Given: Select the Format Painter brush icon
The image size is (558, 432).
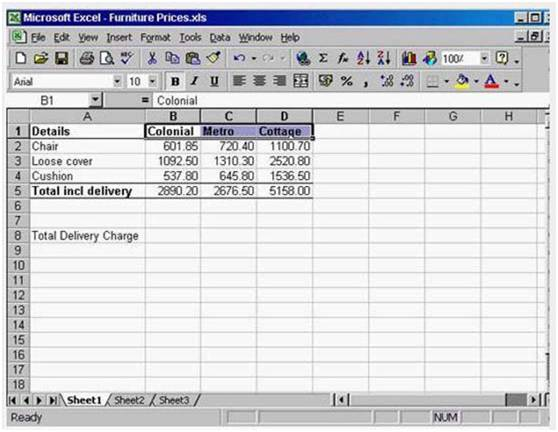Looking at the screenshot, I should pyautogui.click(x=213, y=58).
